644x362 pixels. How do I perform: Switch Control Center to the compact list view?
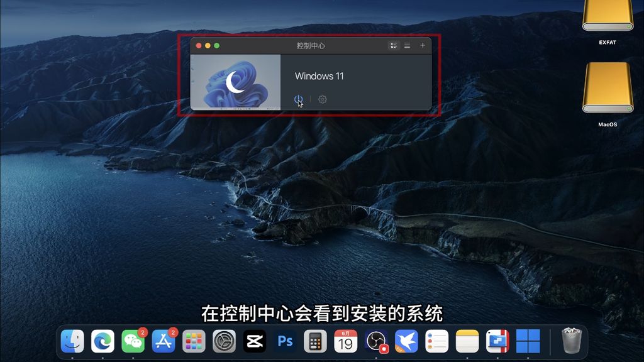[407, 45]
